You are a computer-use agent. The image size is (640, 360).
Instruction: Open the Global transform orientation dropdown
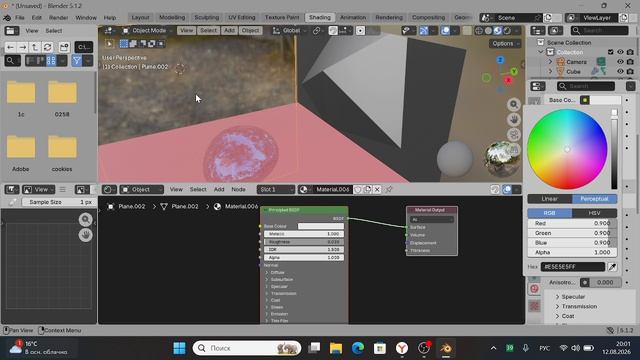(290, 31)
